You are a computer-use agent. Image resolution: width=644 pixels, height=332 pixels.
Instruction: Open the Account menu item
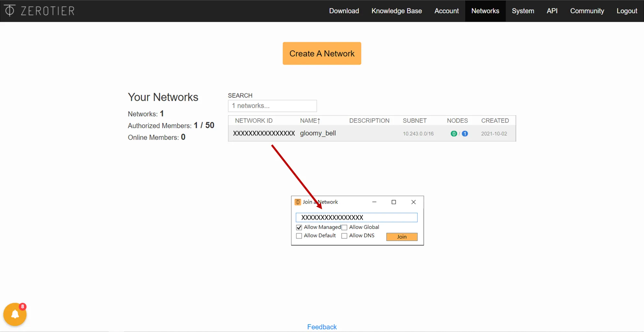[446, 11]
